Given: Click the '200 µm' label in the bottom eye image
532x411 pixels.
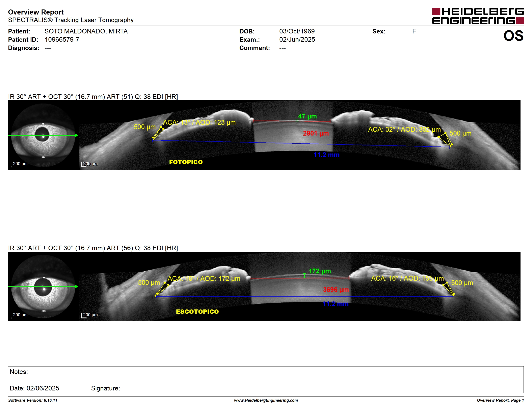Looking at the screenshot, I should click(x=20, y=314).
